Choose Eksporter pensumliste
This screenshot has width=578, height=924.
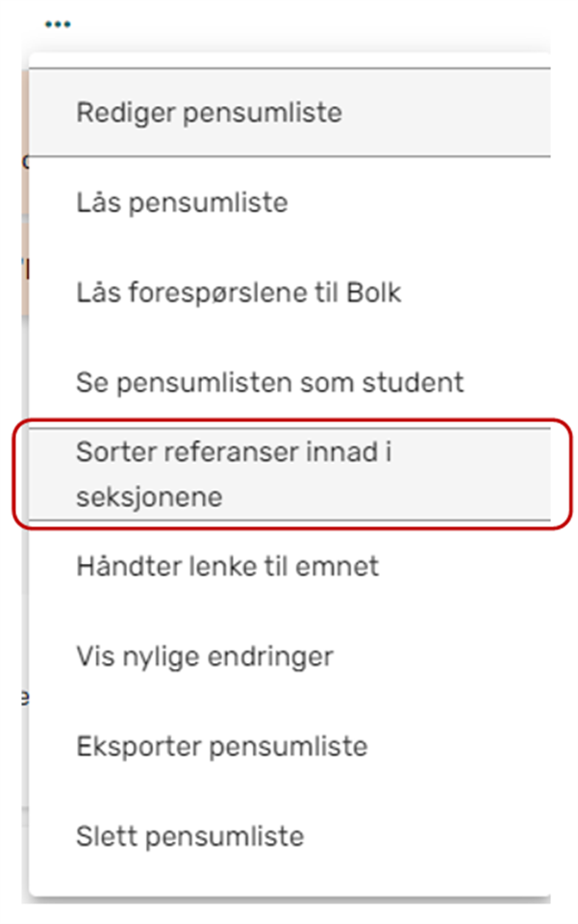(221, 746)
